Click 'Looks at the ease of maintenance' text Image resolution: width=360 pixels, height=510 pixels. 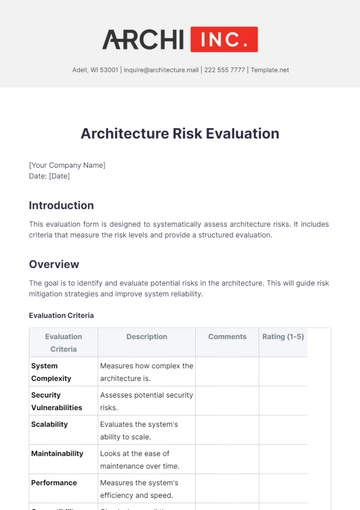click(x=140, y=459)
